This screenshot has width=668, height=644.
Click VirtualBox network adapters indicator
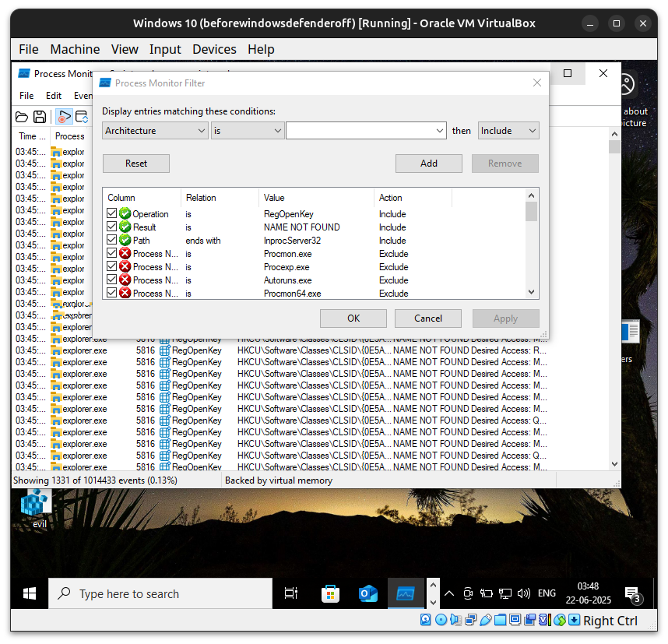pos(471,620)
